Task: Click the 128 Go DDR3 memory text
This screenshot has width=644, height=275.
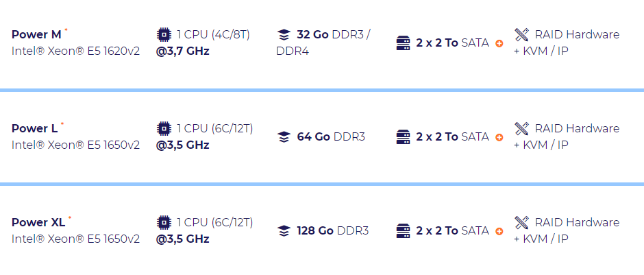Action: [332, 231]
